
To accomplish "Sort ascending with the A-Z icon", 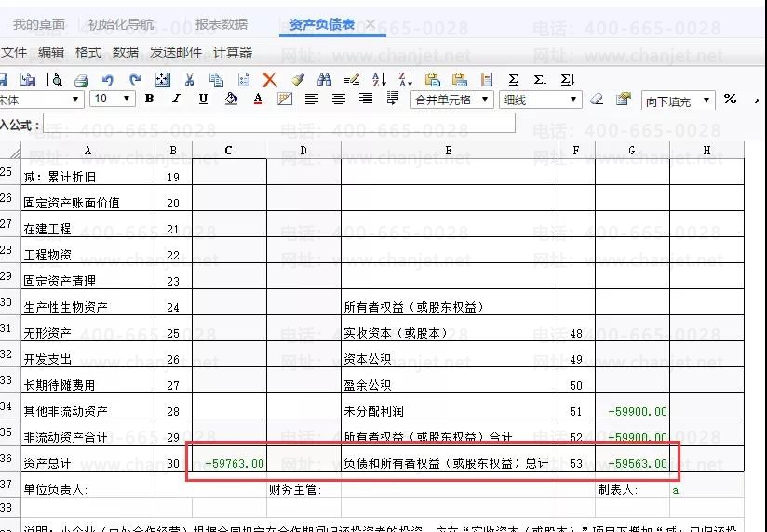I will (x=379, y=79).
